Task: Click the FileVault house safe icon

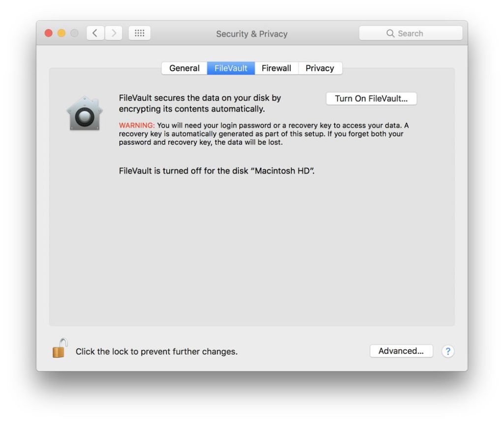Action: (85, 114)
